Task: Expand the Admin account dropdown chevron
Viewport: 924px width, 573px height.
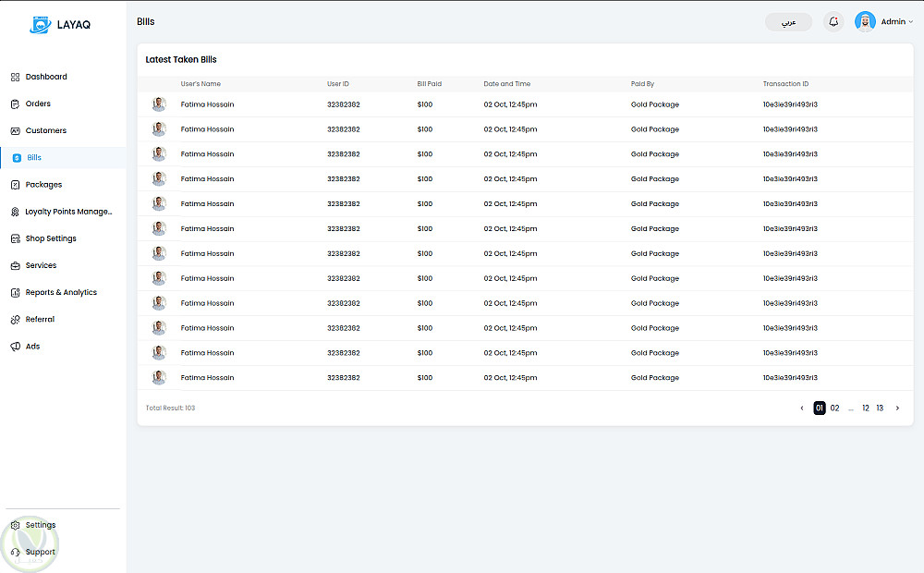Action: click(x=911, y=22)
